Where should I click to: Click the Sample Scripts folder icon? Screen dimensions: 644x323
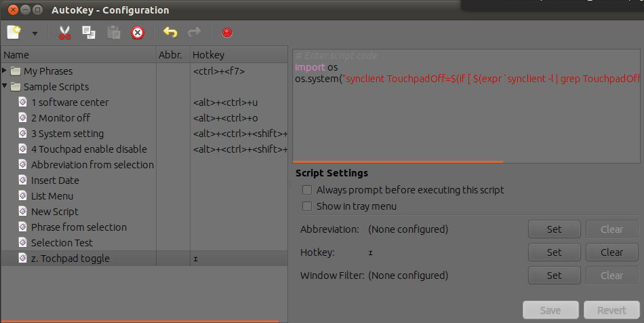coord(16,87)
